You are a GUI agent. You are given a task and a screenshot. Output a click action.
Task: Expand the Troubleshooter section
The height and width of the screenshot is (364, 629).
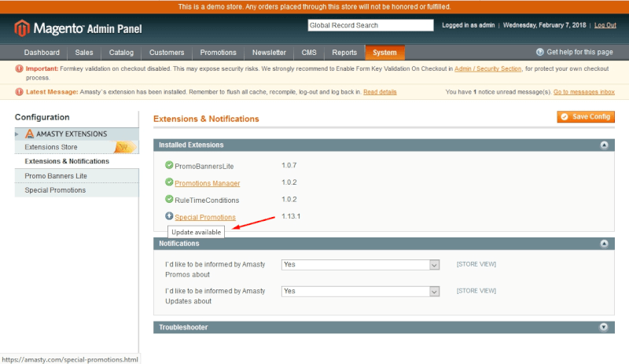pyautogui.click(x=604, y=327)
